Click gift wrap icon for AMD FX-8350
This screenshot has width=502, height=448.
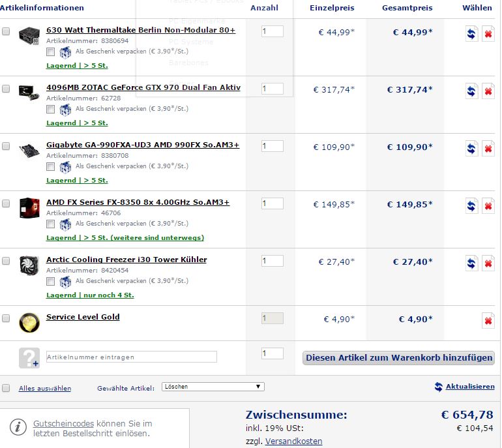pos(65,224)
